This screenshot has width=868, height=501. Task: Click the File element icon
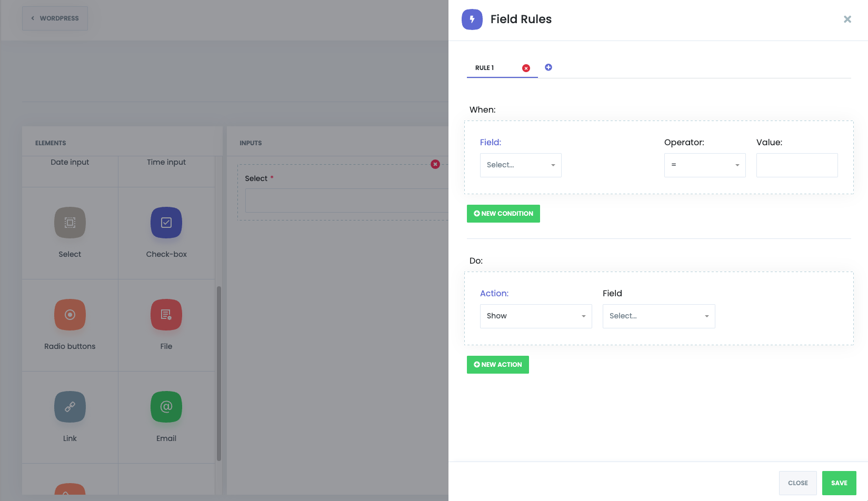[166, 315]
